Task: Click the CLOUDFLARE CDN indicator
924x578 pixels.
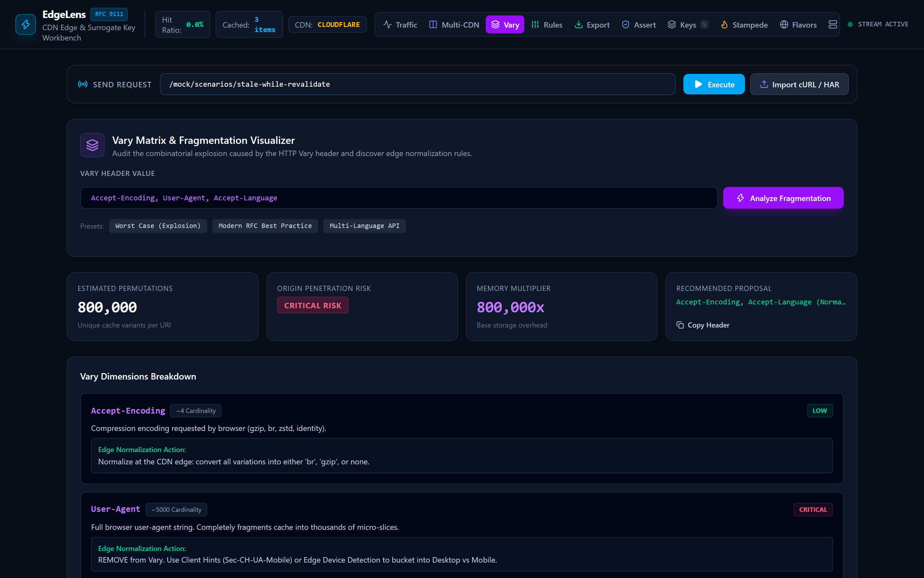Action: pyautogui.click(x=327, y=24)
